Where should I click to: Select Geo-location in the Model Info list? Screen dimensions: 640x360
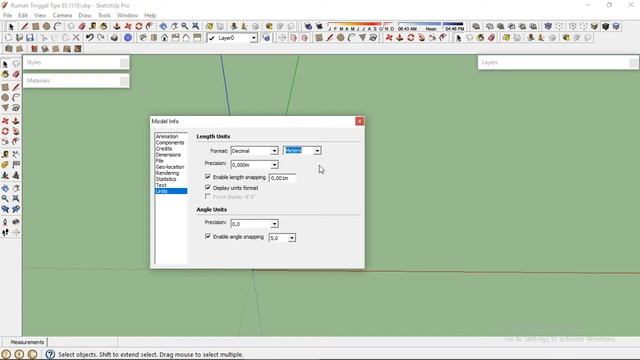[x=170, y=167]
